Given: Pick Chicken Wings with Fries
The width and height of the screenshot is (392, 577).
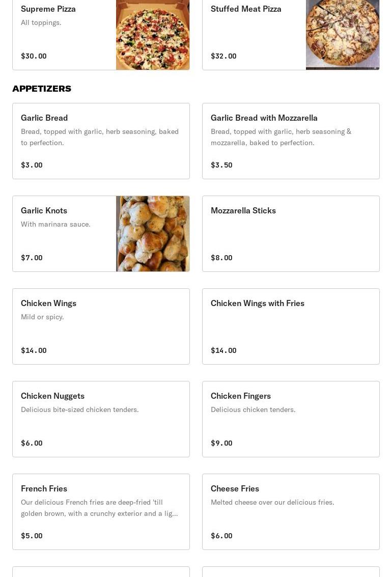Looking at the screenshot, I should coord(291,326).
